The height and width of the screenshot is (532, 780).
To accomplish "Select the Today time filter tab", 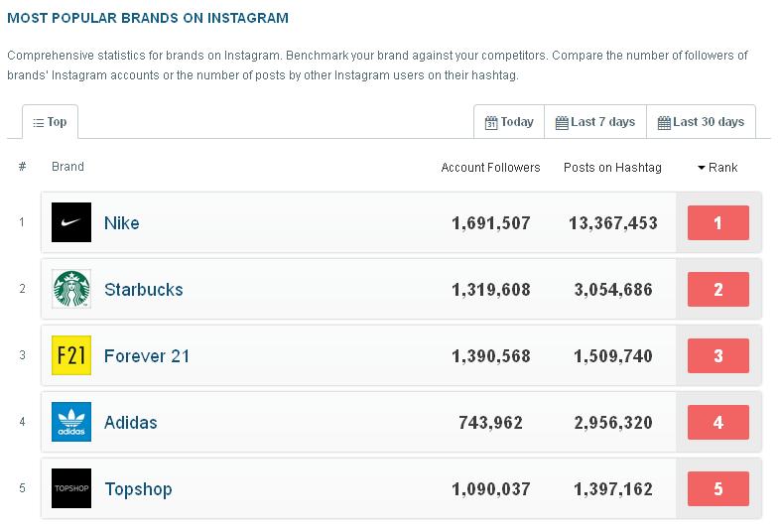I will (509, 122).
